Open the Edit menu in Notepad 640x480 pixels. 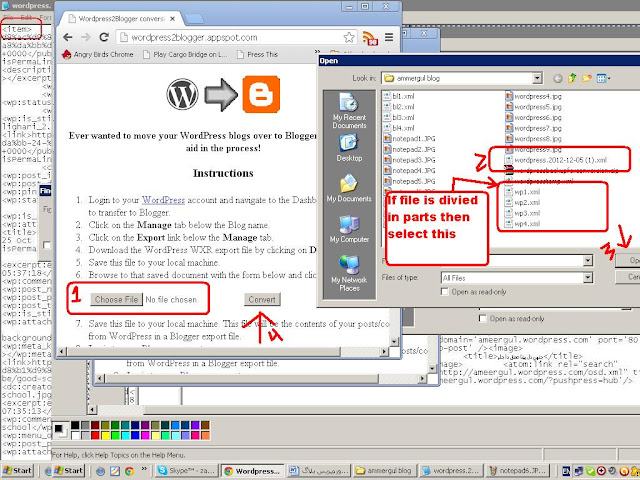click(26, 18)
